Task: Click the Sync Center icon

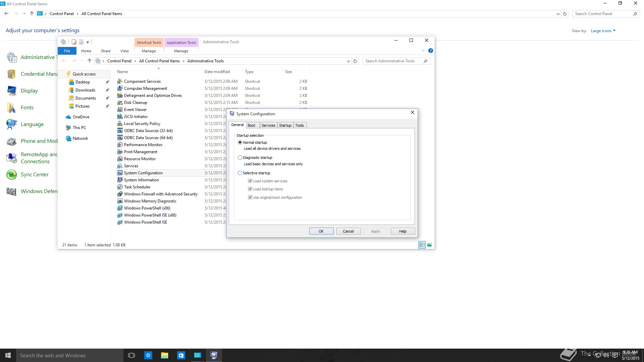Action: click(12, 175)
